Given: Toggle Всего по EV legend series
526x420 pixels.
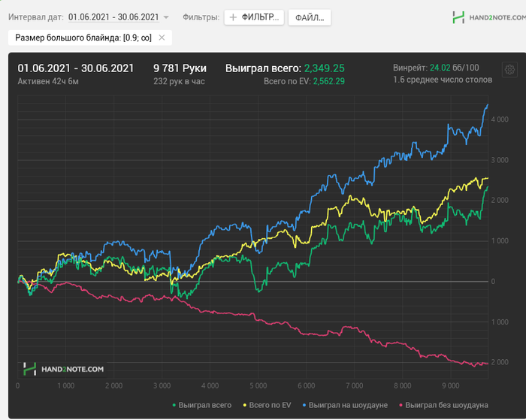Looking at the screenshot, I should click(267, 405).
